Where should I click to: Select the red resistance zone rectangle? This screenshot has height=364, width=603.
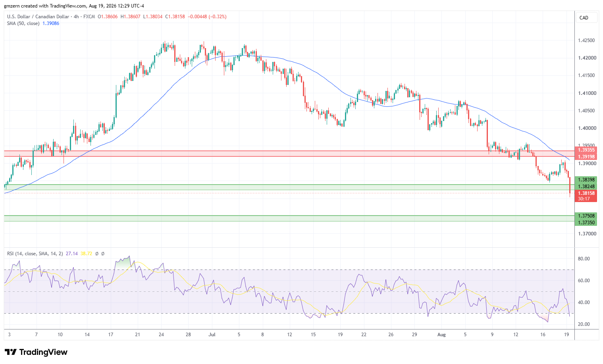click(x=289, y=154)
